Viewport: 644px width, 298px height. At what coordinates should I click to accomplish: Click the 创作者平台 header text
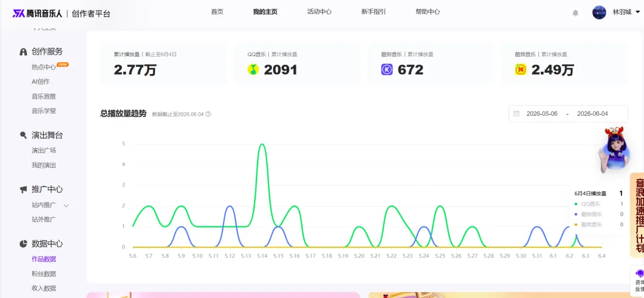(91, 14)
